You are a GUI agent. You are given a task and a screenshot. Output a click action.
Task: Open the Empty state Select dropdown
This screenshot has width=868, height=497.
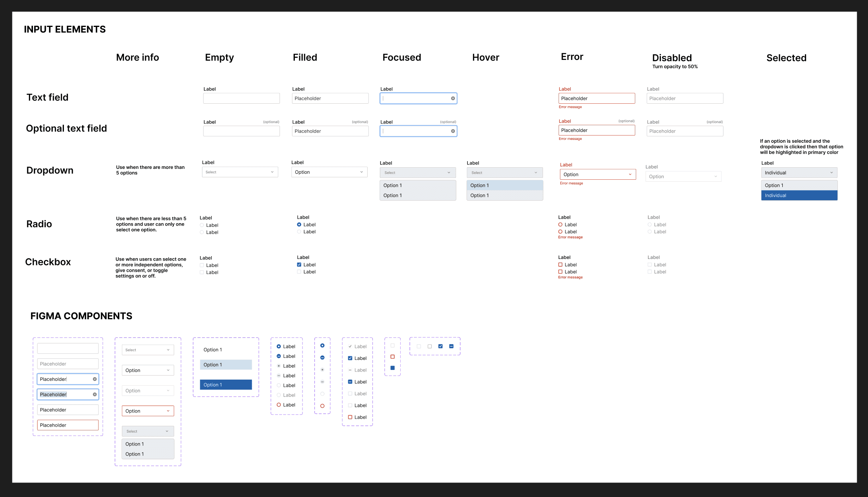point(240,172)
